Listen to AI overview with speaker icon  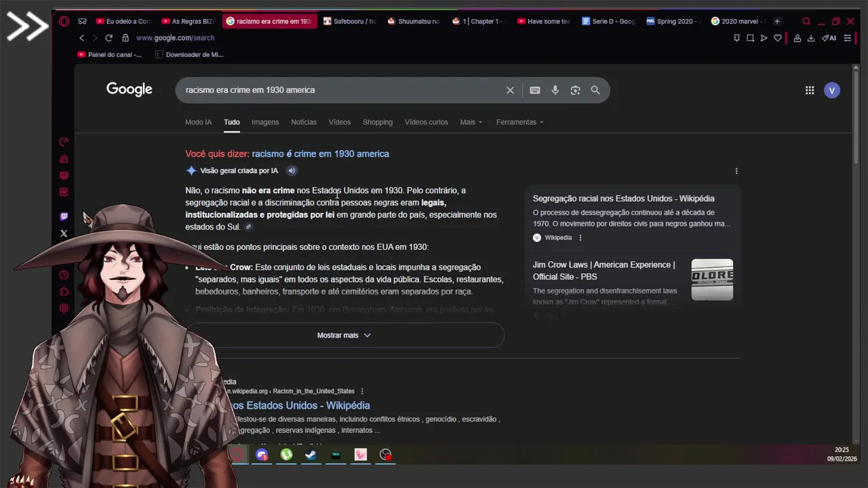click(292, 171)
